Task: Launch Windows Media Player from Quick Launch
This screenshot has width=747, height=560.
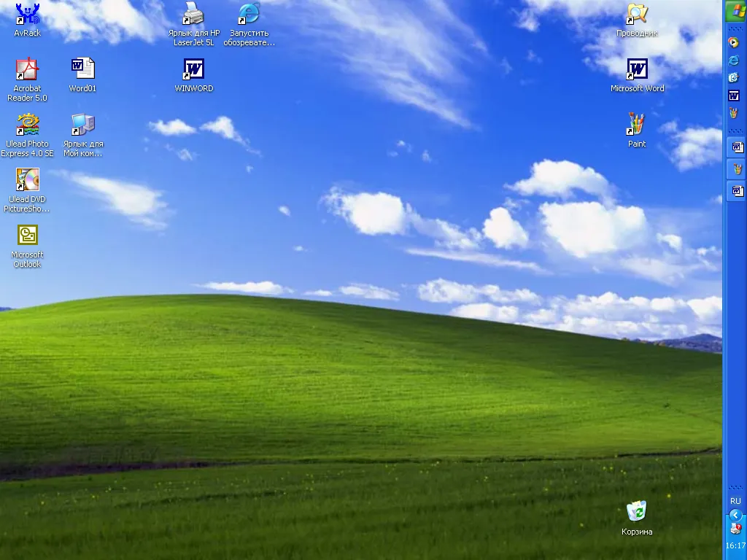Action: pos(734,42)
